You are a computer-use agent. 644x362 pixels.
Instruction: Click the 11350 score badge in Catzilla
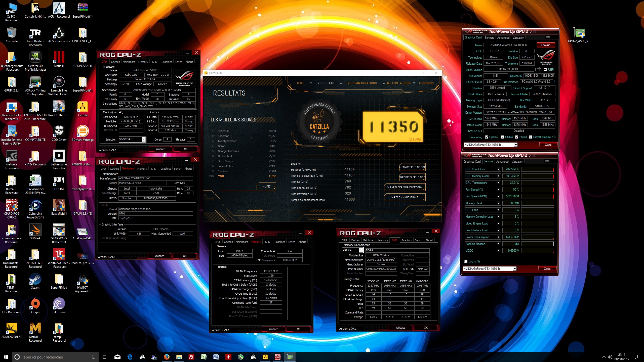[393, 126]
